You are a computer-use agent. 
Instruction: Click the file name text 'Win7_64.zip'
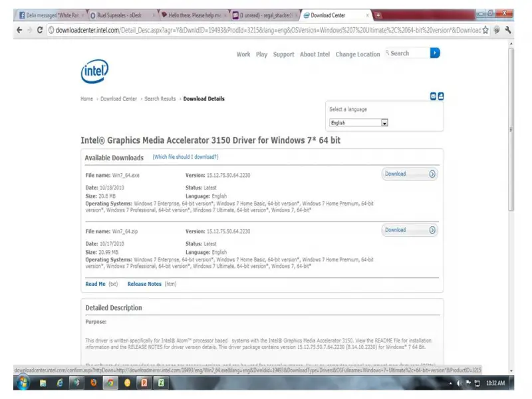tap(125, 231)
